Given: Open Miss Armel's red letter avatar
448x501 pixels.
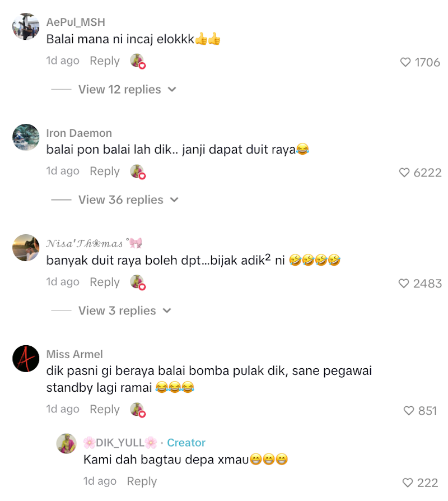Looking at the screenshot, I should (26, 359).
